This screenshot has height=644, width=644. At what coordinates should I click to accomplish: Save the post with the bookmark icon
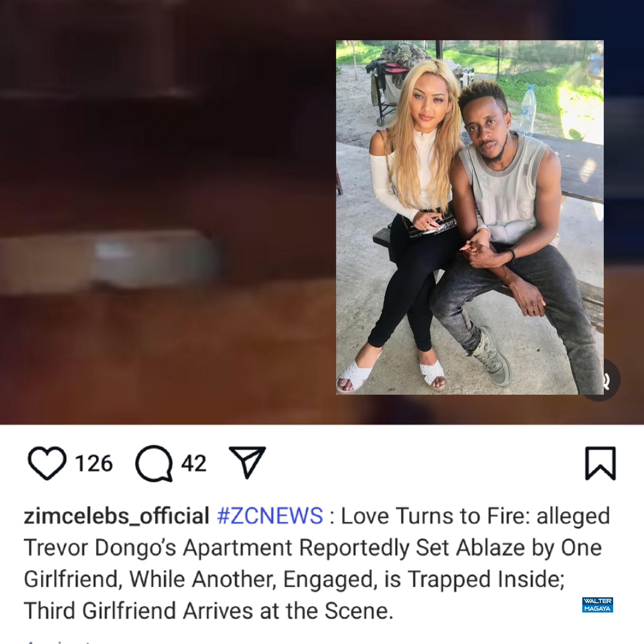pos(600,463)
